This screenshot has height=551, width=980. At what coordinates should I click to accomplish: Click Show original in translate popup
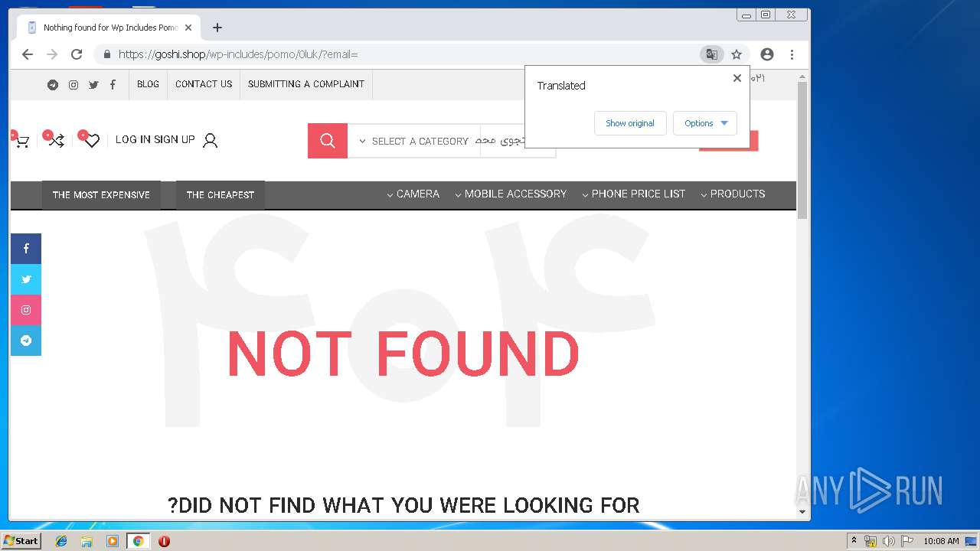[630, 123]
